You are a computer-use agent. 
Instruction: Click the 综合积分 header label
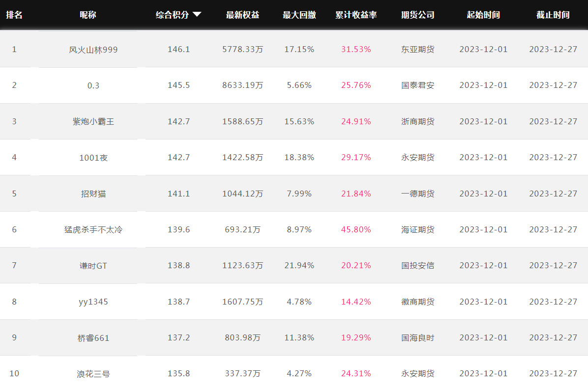[x=172, y=15]
